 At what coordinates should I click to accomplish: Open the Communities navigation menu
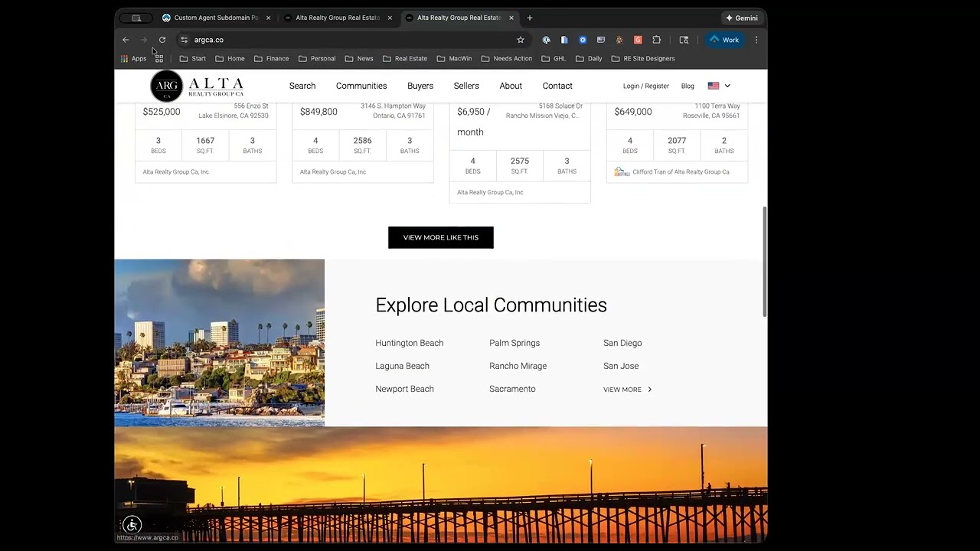[x=361, y=86]
